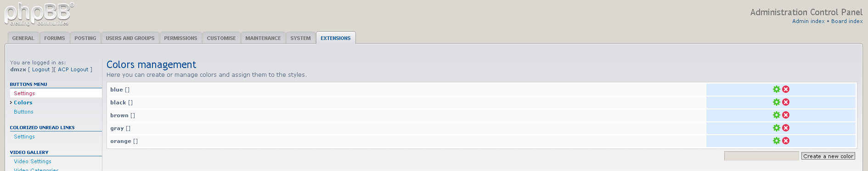
Task: Delete the blue color with red X
Action: click(x=786, y=89)
